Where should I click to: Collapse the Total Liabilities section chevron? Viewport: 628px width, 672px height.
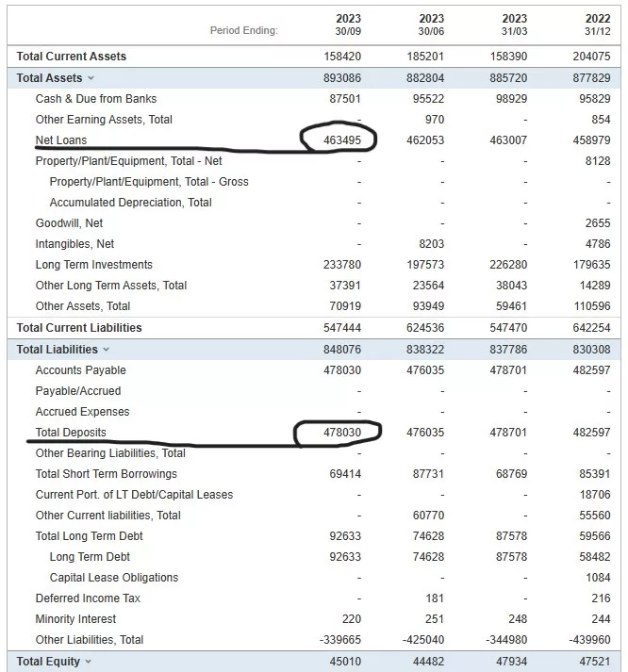pyautogui.click(x=106, y=350)
